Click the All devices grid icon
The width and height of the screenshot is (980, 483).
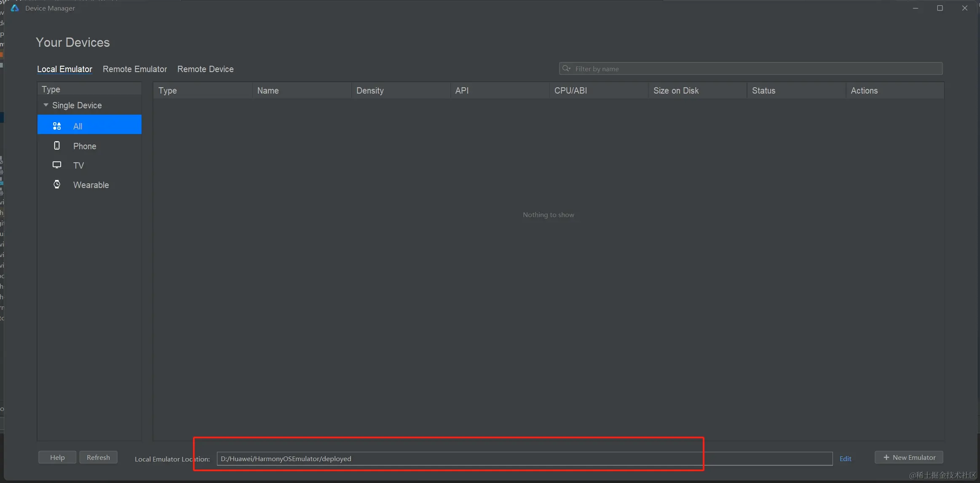pos(57,126)
